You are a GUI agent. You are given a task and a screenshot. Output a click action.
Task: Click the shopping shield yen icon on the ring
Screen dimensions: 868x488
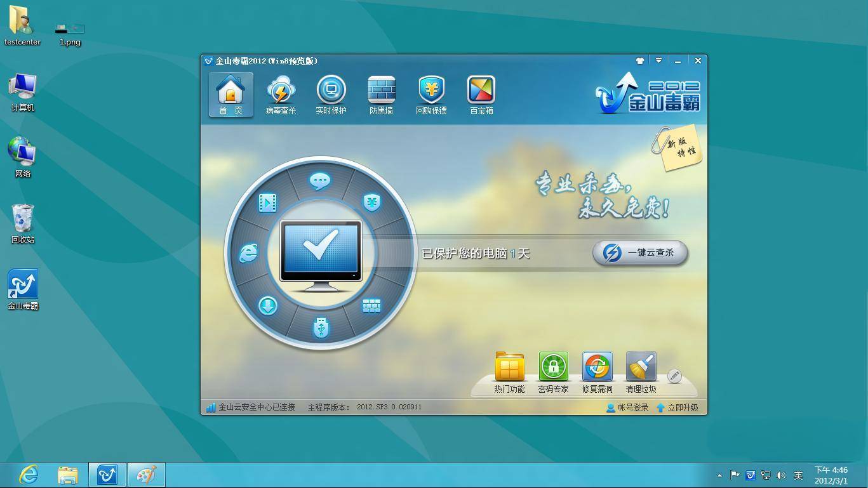click(x=371, y=202)
